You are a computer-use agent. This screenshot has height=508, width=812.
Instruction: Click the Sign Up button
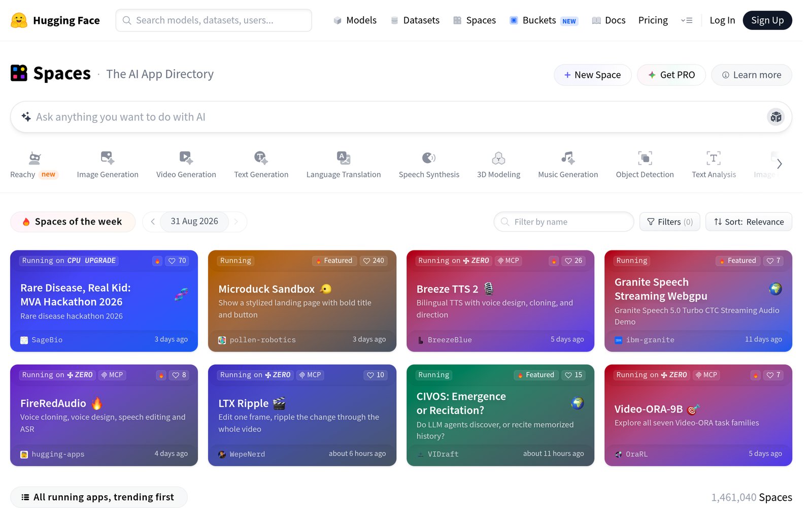pos(767,20)
